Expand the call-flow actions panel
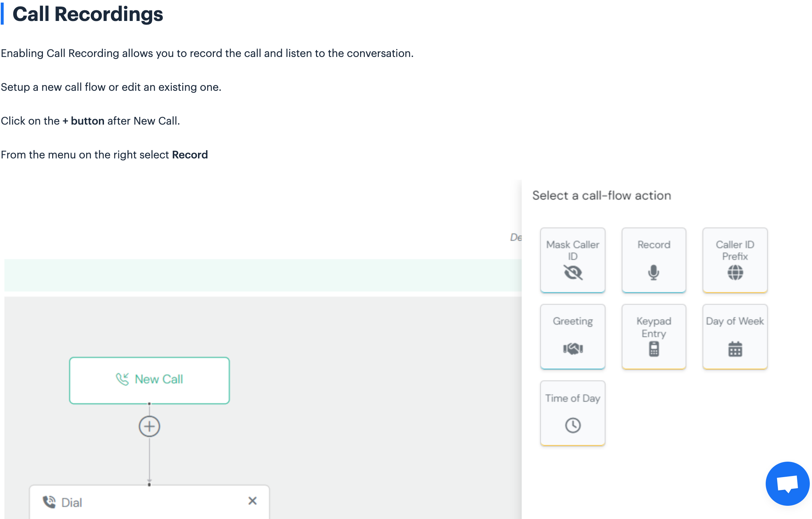This screenshot has height=519, width=812. [150, 426]
